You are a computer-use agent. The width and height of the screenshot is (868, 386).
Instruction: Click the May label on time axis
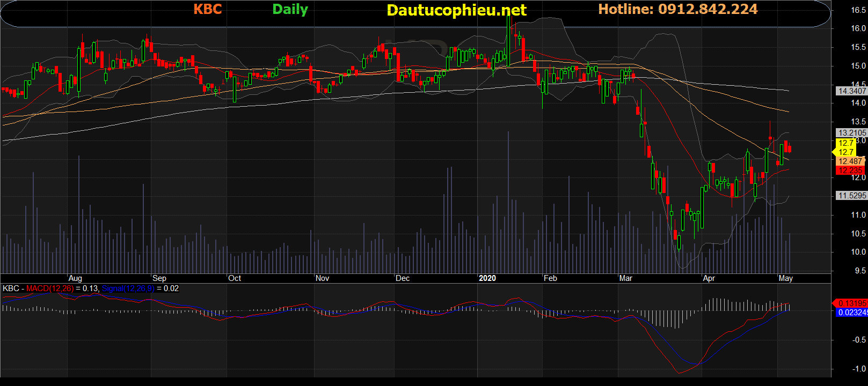(785, 278)
